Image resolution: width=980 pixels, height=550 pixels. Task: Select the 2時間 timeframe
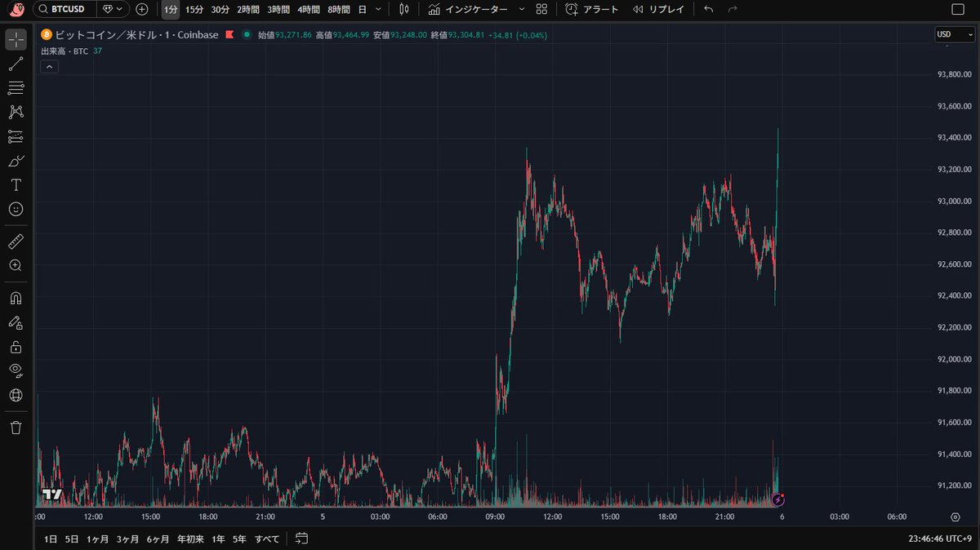tap(248, 9)
